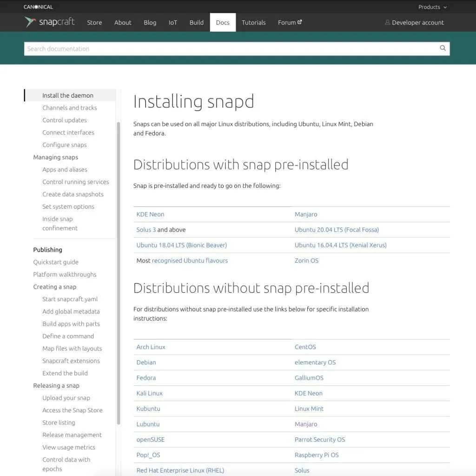The height and width of the screenshot is (476, 476).
Task: Click the search magnifier icon
Action: pos(443,48)
